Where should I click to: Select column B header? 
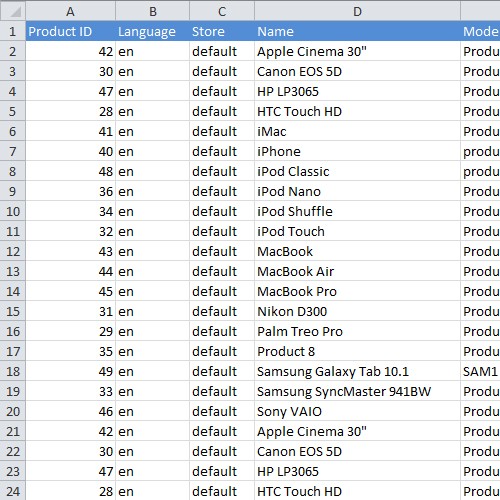tap(152, 11)
